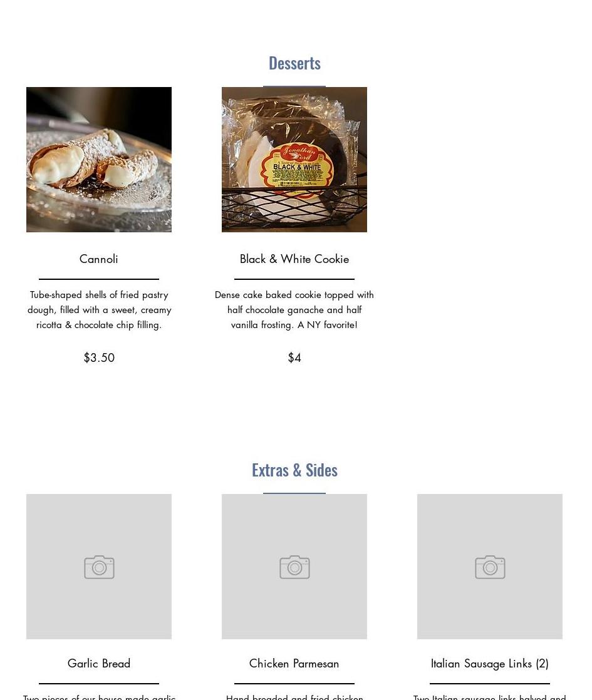Click the gray Chicken Parmesan image placeholder
Image resolution: width=592 pixels, height=700 pixels.
[294, 566]
